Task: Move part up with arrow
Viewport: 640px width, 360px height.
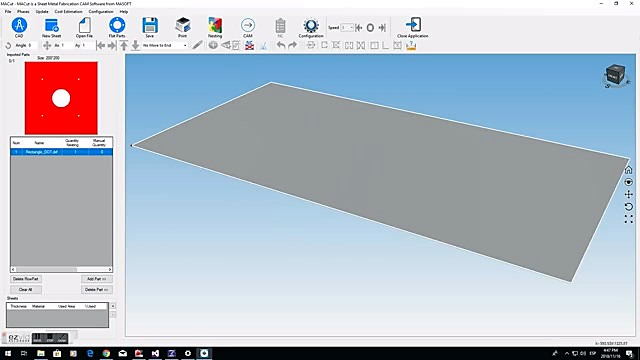Action: 124,45
